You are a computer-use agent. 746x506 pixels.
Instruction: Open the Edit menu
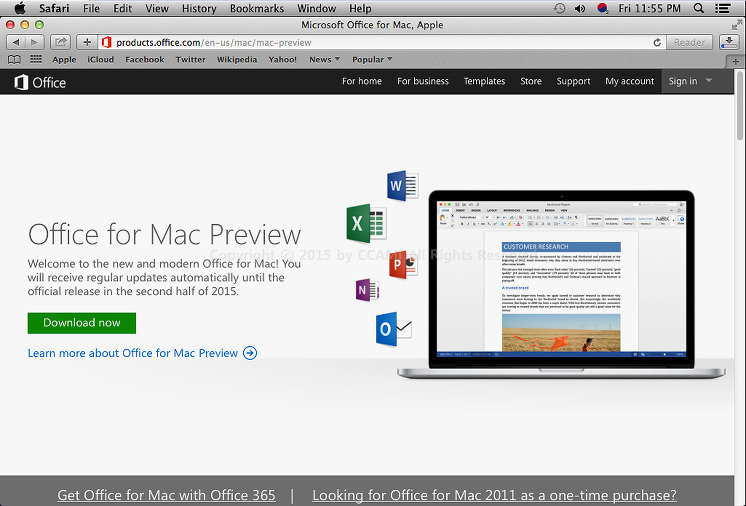pos(122,8)
